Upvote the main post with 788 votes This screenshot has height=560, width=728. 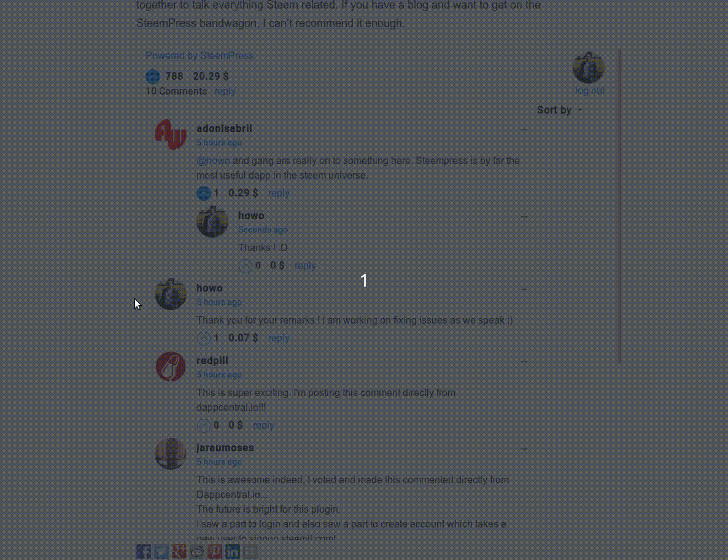[153, 77]
